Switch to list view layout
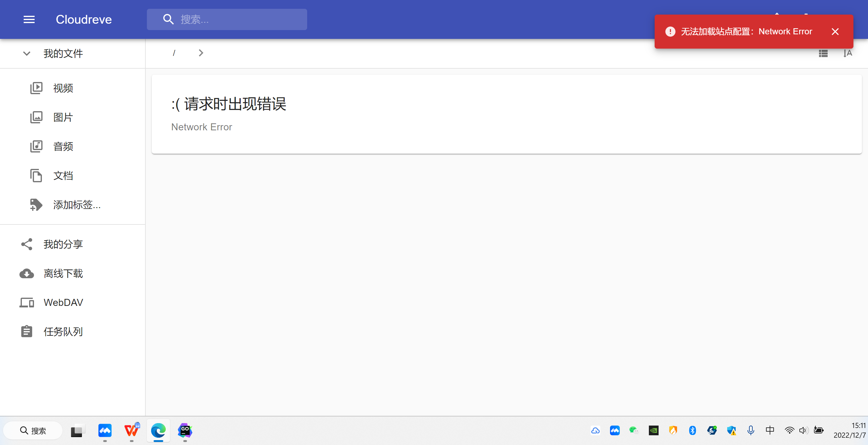This screenshot has height=445, width=868. click(823, 53)
